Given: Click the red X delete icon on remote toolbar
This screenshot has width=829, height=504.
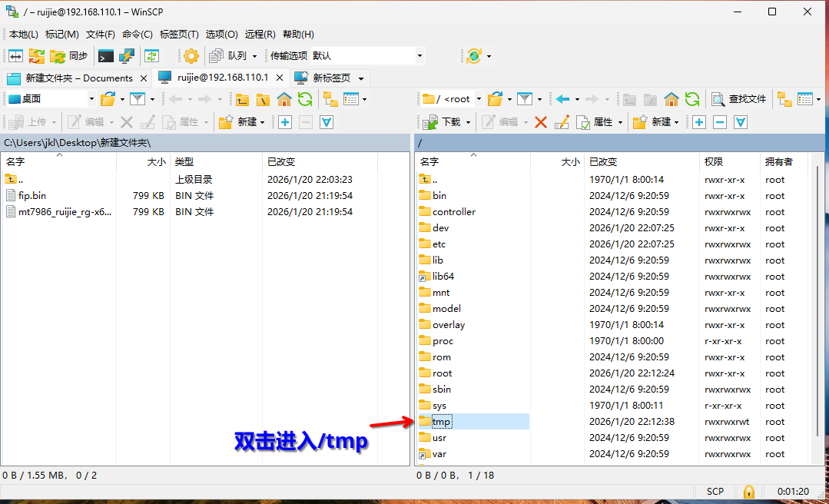Looking at the screenshot, I should [539, 122].
